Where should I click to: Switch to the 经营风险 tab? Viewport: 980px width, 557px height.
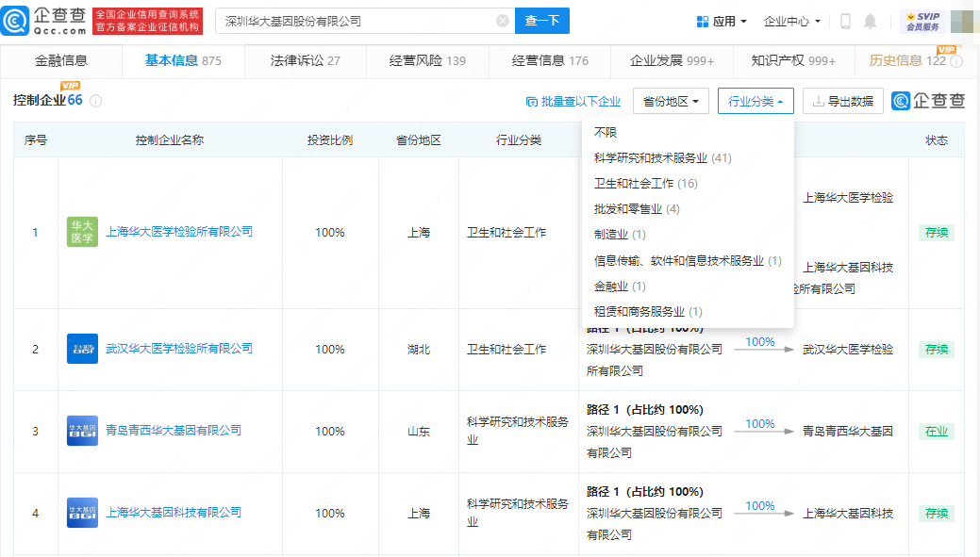click(427, 60)
